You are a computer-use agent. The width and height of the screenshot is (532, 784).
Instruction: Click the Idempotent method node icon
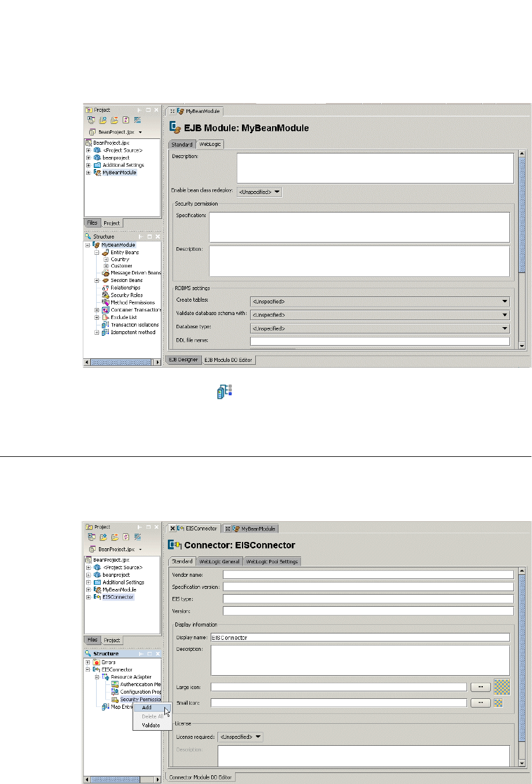[105, 332]
